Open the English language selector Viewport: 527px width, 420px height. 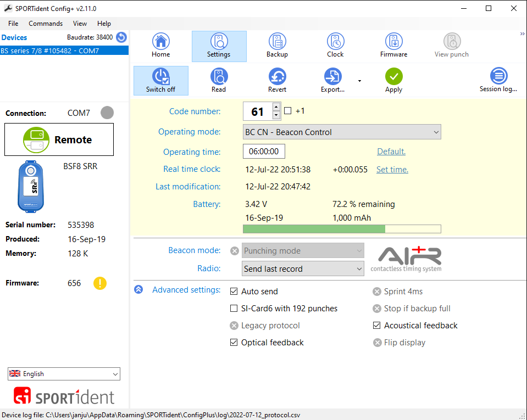64,374
